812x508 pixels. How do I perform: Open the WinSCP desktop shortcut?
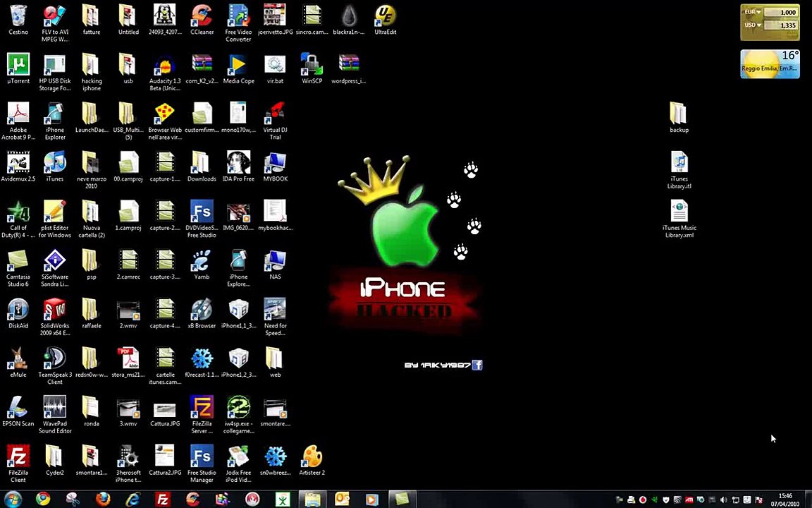click(312, 69)
